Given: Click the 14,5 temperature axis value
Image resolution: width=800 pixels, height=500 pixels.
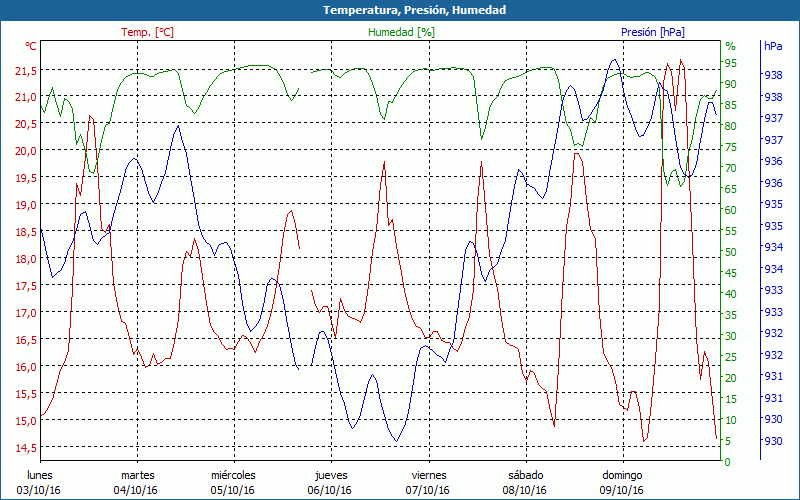Looking at the screenshot, I should pyautogui.click(x=24, y=447).
